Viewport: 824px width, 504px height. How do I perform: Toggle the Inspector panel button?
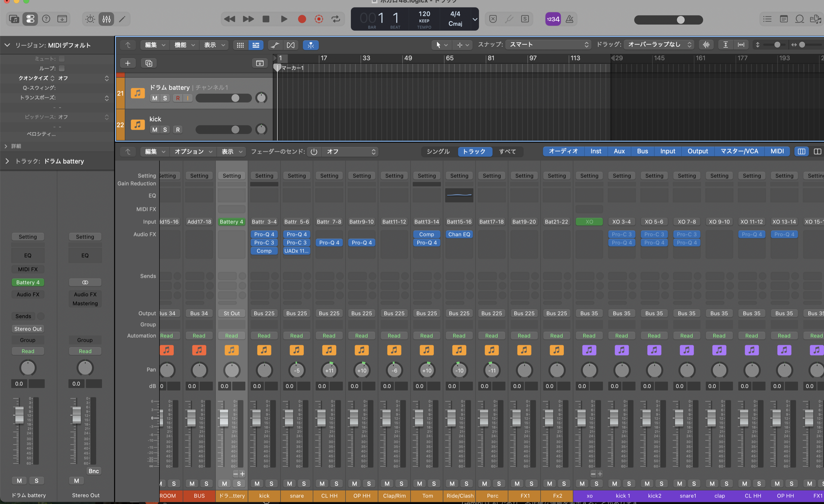click(x=30, y=19)
